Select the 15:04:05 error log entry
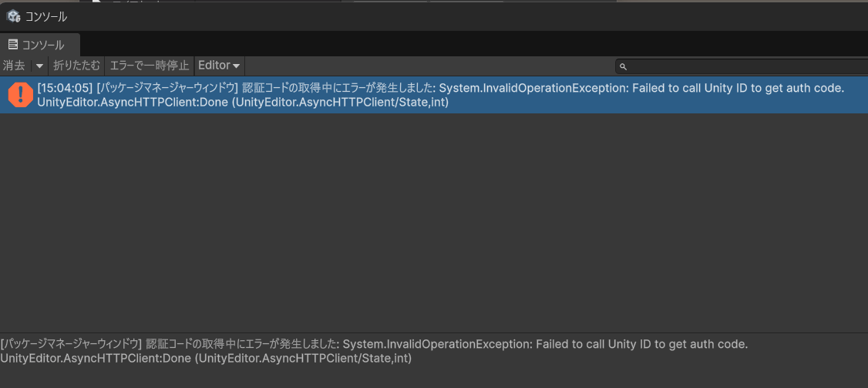 click(463, 95)
